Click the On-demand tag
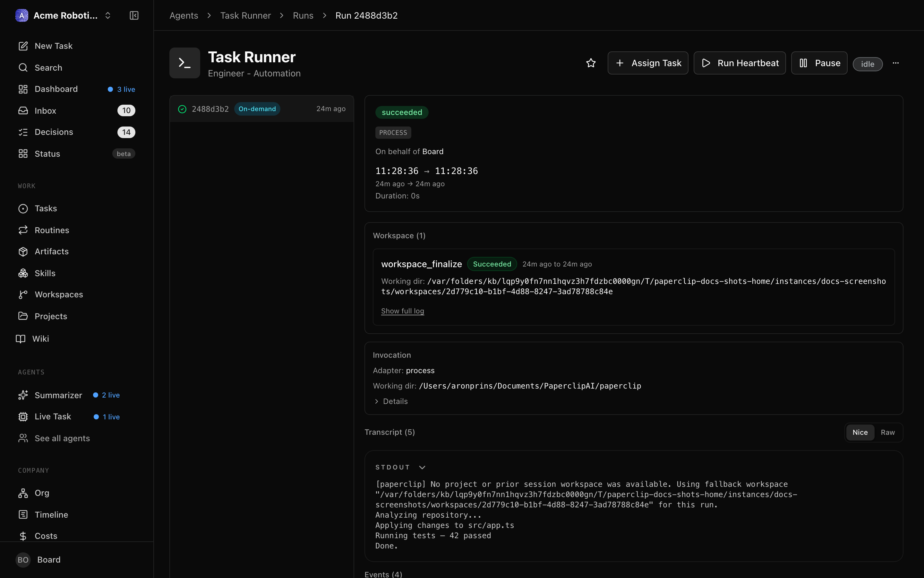This screenshot has height=578, width=924. (x=257, y=109)
